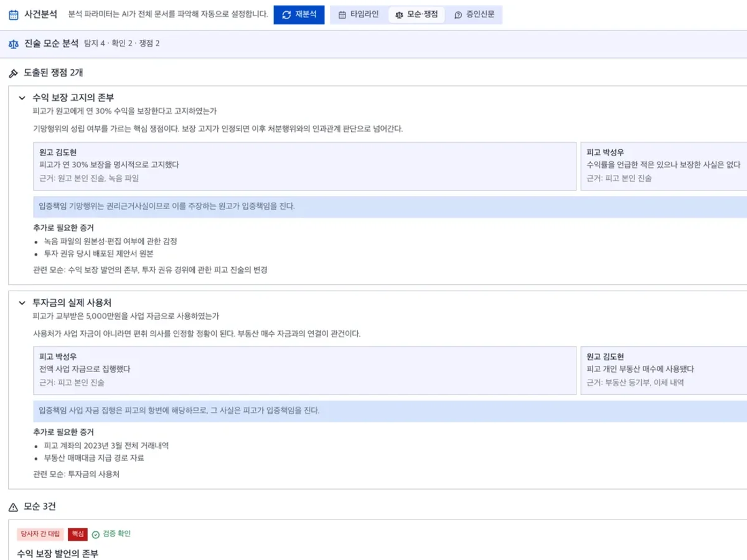Click evidence item 피고 계좌의 2023년 3월 전체 거래내역
Image resolution: width=747 pixels, height=560 pixels.
[106, 446]
